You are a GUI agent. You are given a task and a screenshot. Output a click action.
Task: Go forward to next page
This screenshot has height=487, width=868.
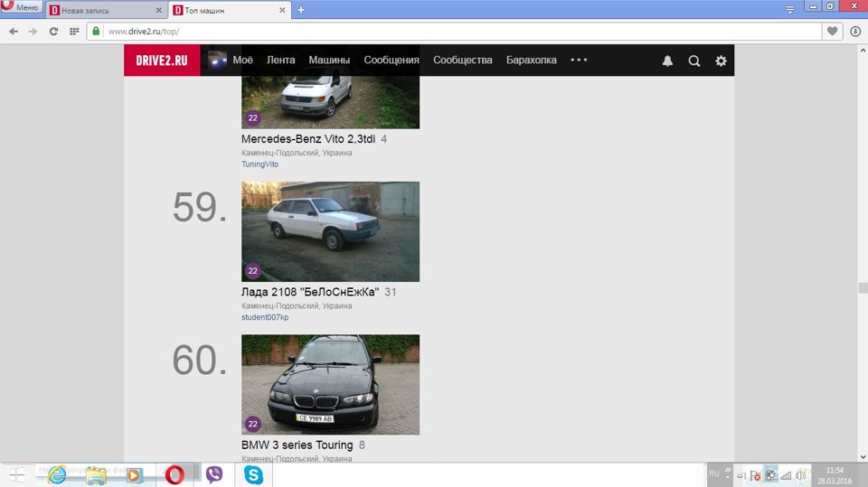pyautogui.click(x=33, y=32)
